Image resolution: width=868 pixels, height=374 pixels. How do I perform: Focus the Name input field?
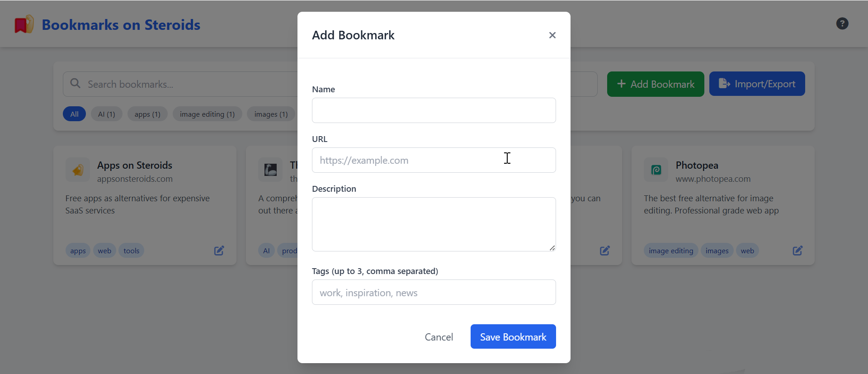pyautogui.click(x=434, y=110)
